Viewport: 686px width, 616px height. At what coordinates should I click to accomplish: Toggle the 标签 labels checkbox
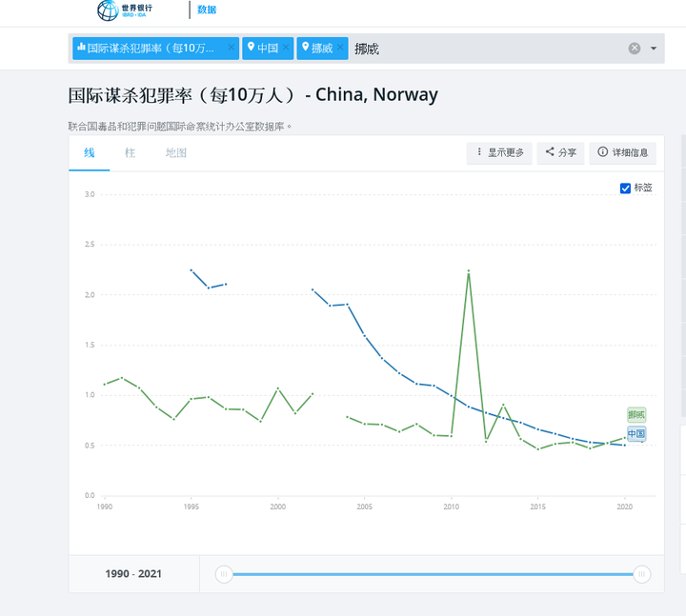point(625,188)
